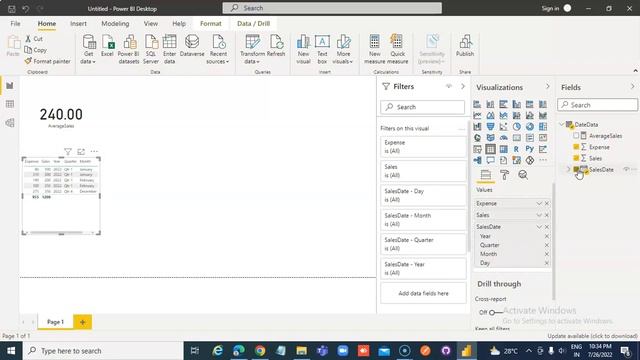Image resolution: width=640 pixels, height=360 pixels.
Task: Select the Pie chart visualization
Action: (x=516, y=127)
